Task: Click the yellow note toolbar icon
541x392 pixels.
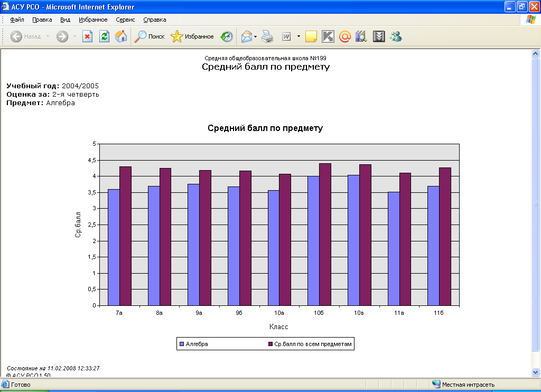Action: [311, 36]
